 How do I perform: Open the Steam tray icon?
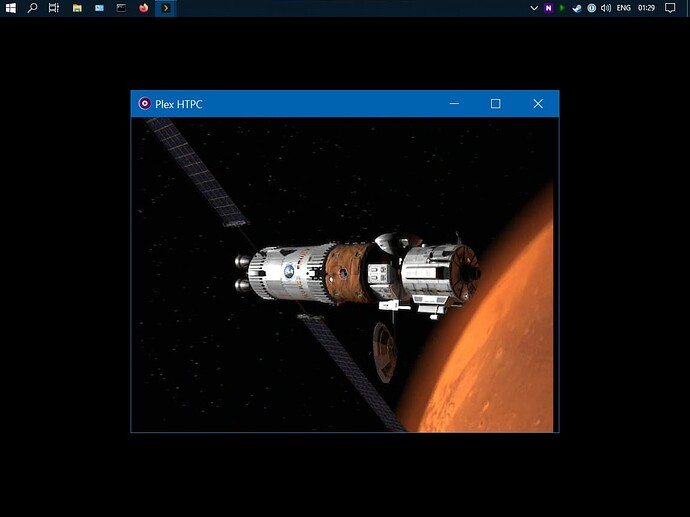(577, 8)
